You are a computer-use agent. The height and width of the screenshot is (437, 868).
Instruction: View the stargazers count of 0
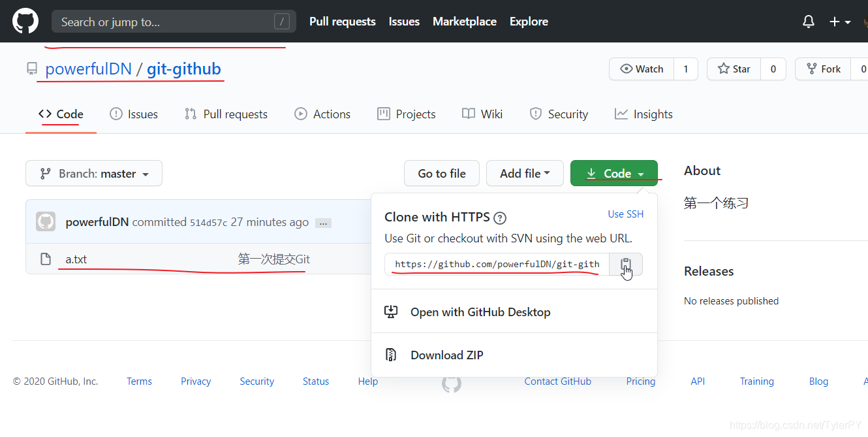[x=773, y=69]
